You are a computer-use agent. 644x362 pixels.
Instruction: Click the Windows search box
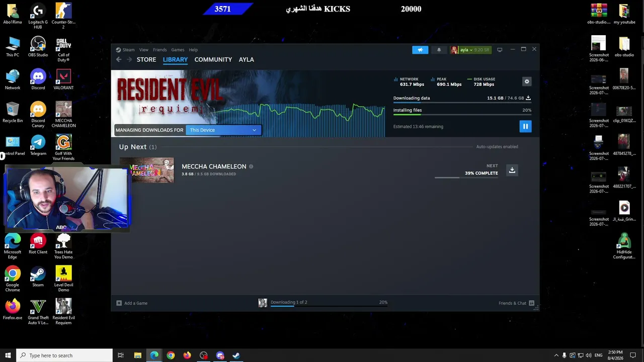pyautogui.click(x=64, y=355)
